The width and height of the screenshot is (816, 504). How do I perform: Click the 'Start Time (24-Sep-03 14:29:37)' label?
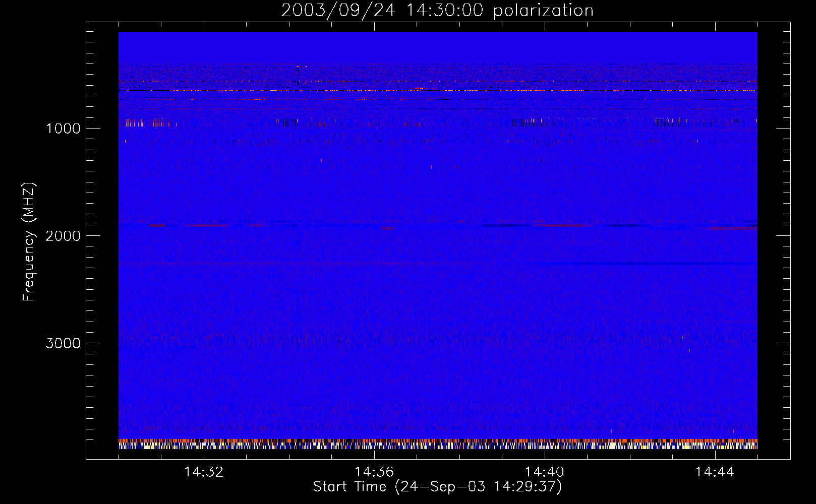tap(437, 487)
